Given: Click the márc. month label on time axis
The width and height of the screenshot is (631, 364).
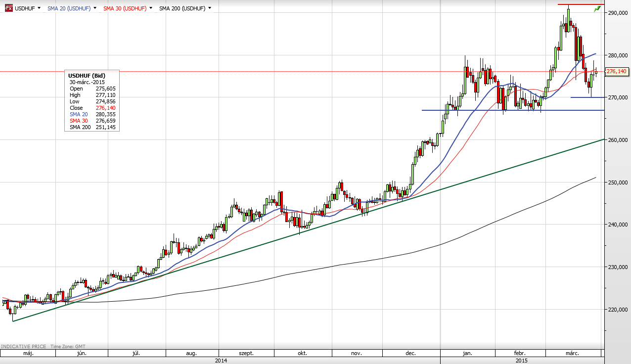Looking at the screenshot, I should coord(572,354).
